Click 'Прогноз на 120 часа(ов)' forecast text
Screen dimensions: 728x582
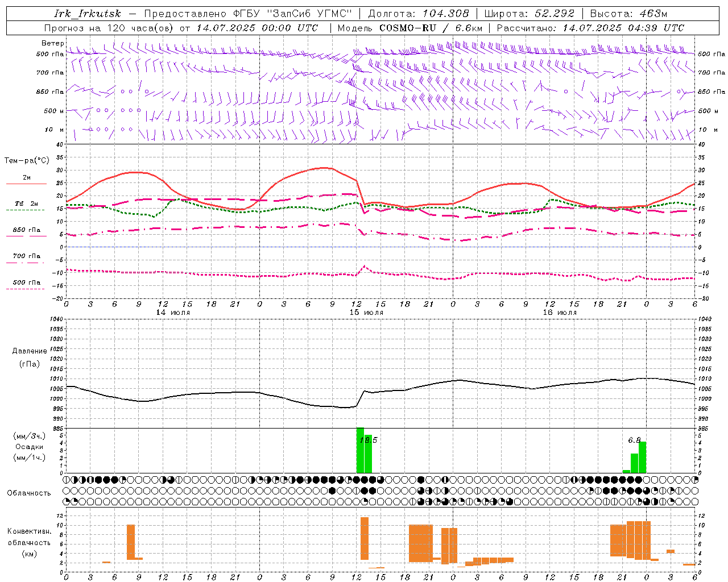(x=110, y=28)
